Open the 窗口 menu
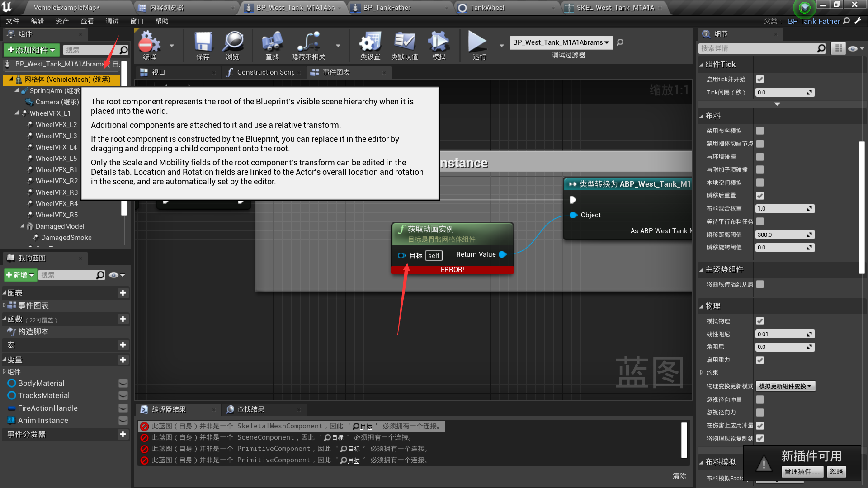Viewport: 868px width, 488px height. click(137, 21)
